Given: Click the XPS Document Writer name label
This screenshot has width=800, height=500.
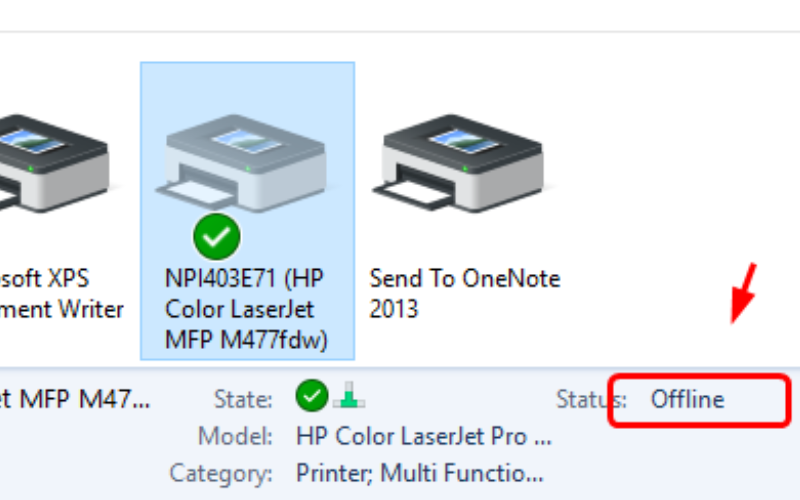Looking at the screenshot, I should pos(60,292).
